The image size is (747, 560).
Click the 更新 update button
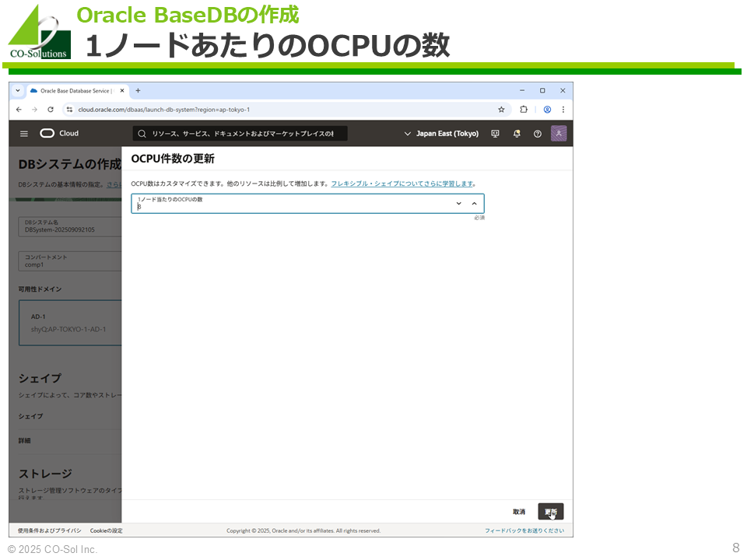(551, 512)
